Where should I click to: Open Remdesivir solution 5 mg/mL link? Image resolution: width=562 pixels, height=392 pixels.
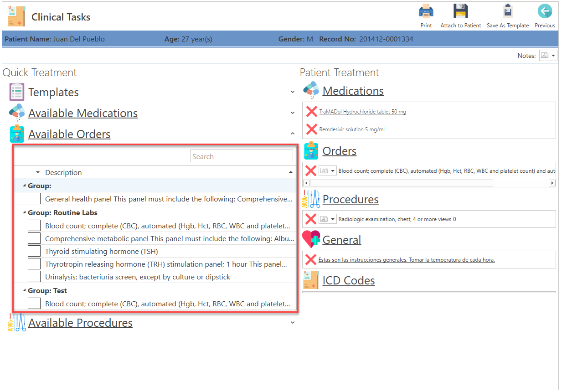pyautogui.click(x=352, y=129)
